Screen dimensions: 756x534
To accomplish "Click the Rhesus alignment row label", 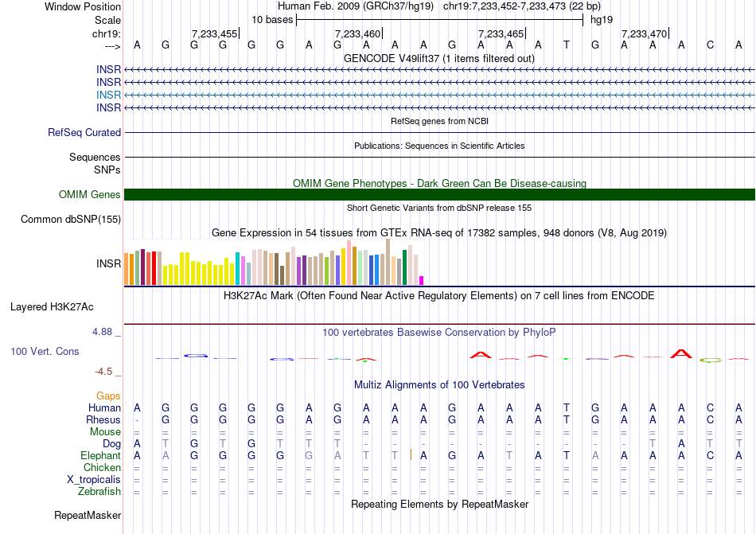I will pos(103,420).
